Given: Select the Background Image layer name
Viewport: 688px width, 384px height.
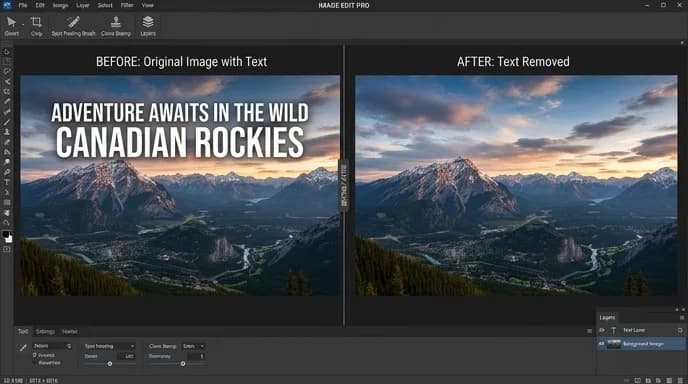Looking at the screenshot, I should pos(643,344).
